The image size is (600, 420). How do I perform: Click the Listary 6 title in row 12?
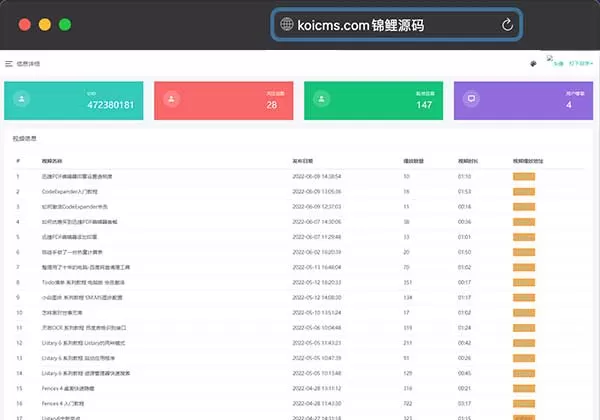pyautogui.click(x=83, y=343)
